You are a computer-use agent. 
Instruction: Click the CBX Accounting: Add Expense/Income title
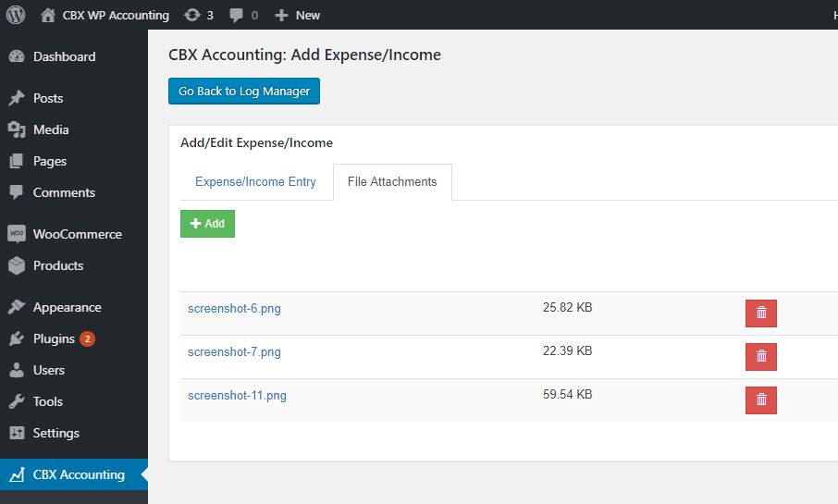tap(304, 55)
